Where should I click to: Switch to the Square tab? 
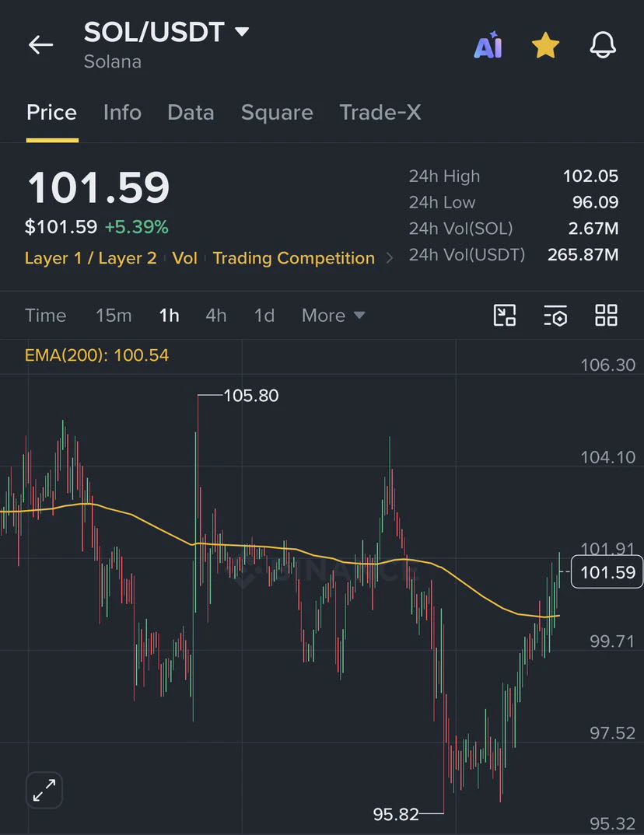[277, 113]
